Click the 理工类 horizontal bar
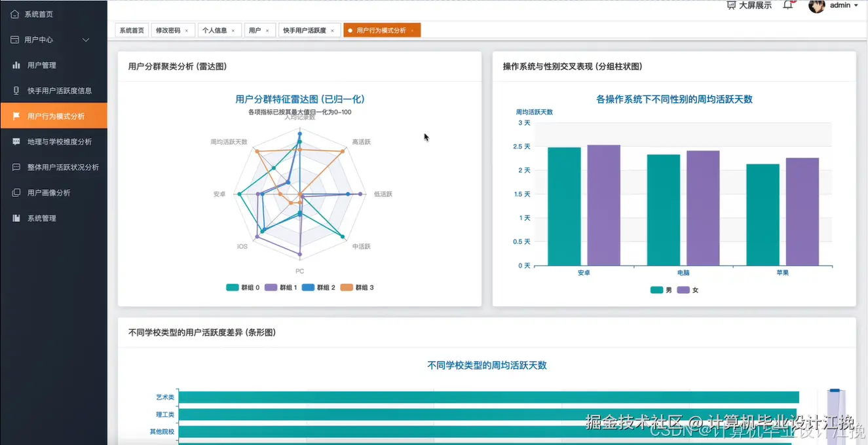Screen dimensions: 868x445 [x=487, y=414]
